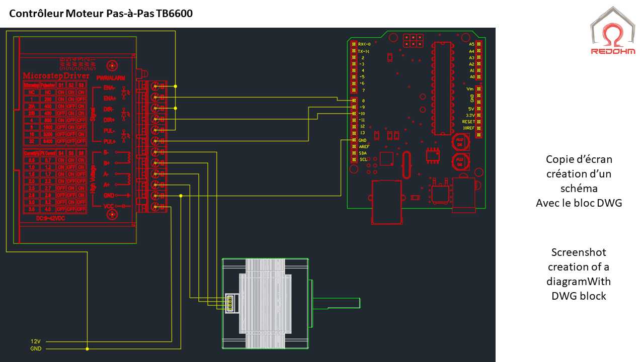Click the DIP switch labels SW1 to SW6
This screenshot has width=644, height=362.
77,63
